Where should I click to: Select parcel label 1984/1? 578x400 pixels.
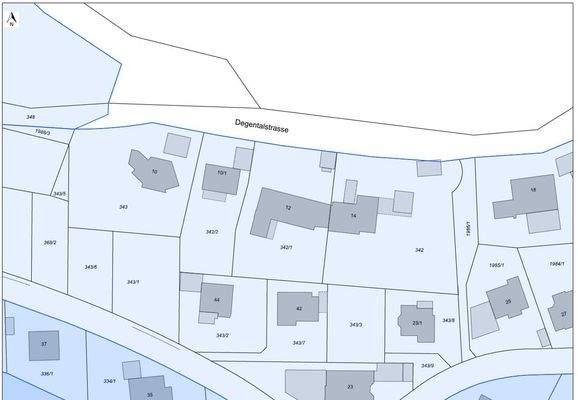pos(557,264)
